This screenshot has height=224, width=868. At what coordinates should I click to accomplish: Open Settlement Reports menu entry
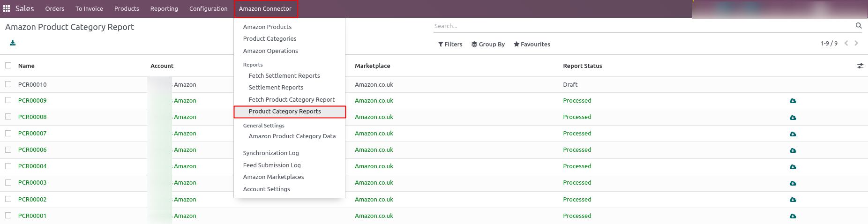tap(276, 87)
